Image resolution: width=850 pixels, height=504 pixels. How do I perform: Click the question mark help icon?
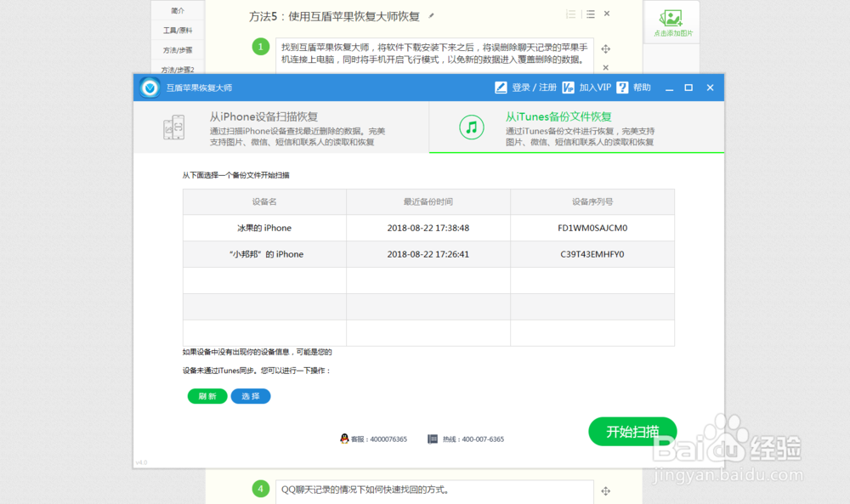tap(622, 88)
